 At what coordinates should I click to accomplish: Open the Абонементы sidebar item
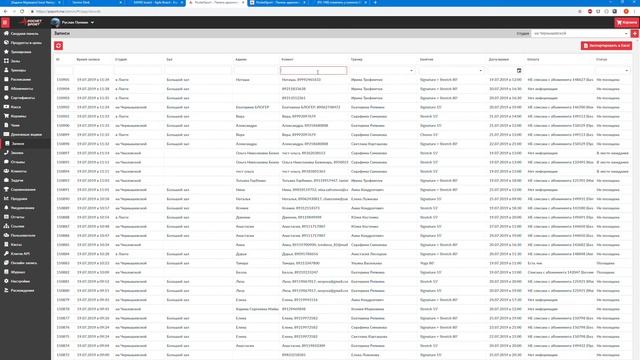(x=25, y=89)
